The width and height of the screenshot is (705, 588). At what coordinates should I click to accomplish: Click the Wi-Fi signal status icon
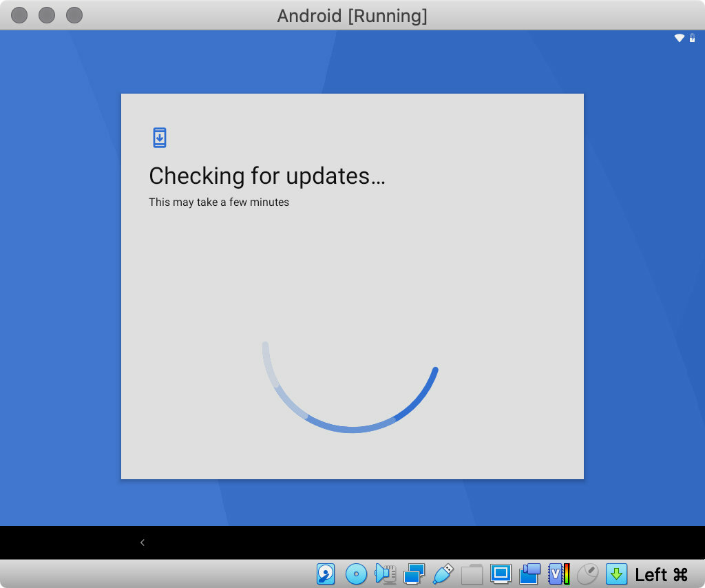679,39
